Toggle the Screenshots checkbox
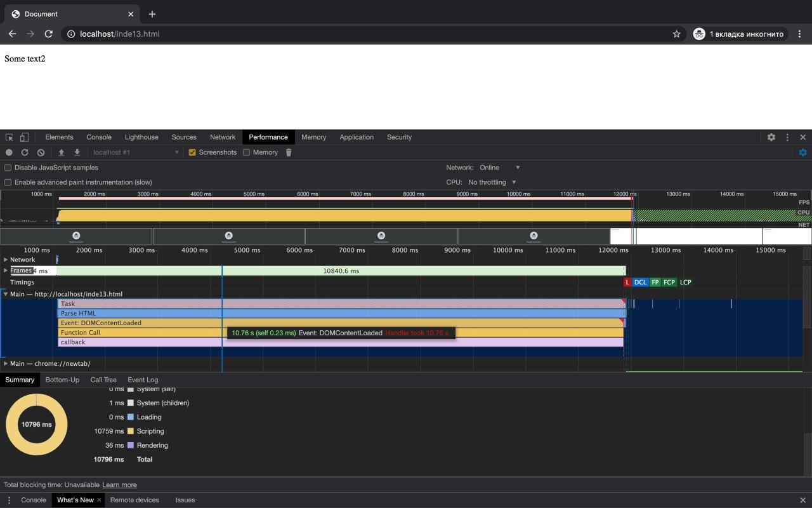812x508 pixels. tap(192, 152)
